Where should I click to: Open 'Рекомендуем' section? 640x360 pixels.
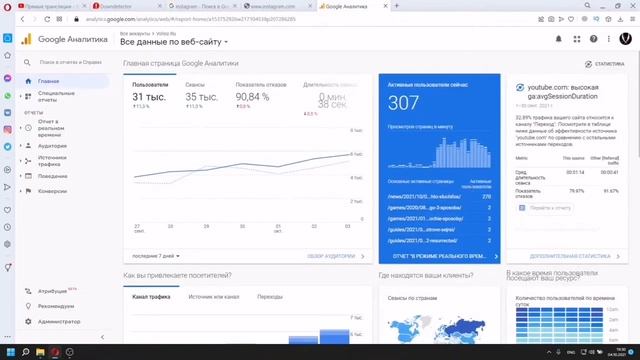(56, 306)
